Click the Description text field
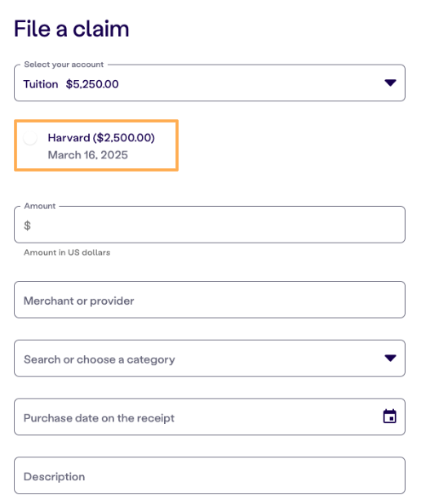This screenshot has height=504, width=430. coord(210,475)
